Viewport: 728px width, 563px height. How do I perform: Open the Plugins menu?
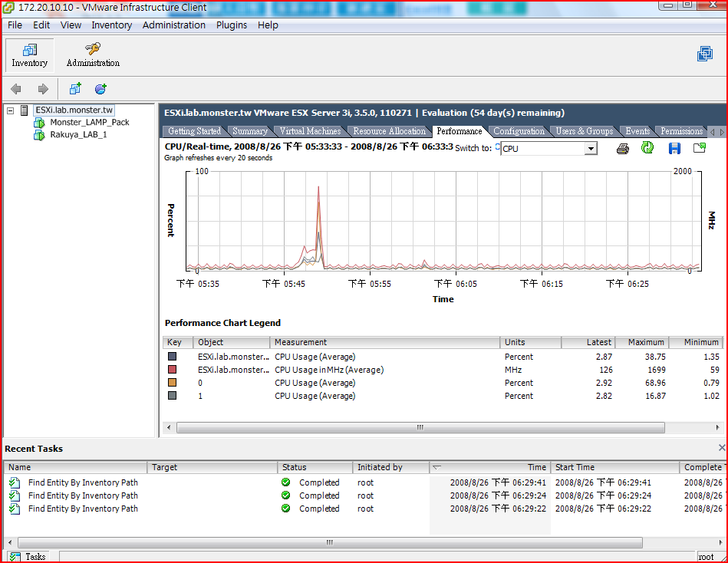click(x=232, y=25)
